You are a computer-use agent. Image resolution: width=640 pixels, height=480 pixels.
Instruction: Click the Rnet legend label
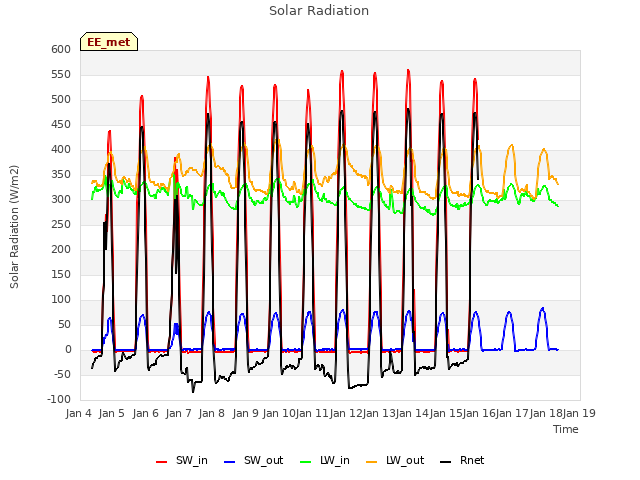[472, 460]
